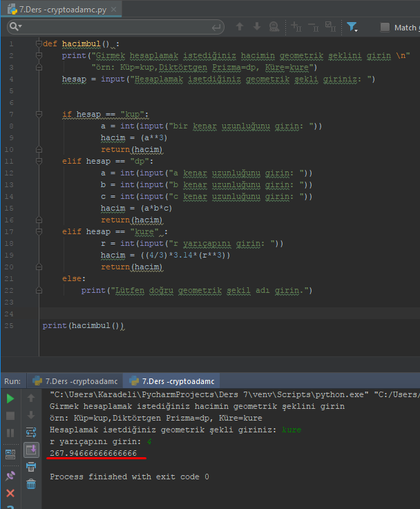The image size is (420, 509).
Task: Click the Print console output icon
Action: point(31,467)
